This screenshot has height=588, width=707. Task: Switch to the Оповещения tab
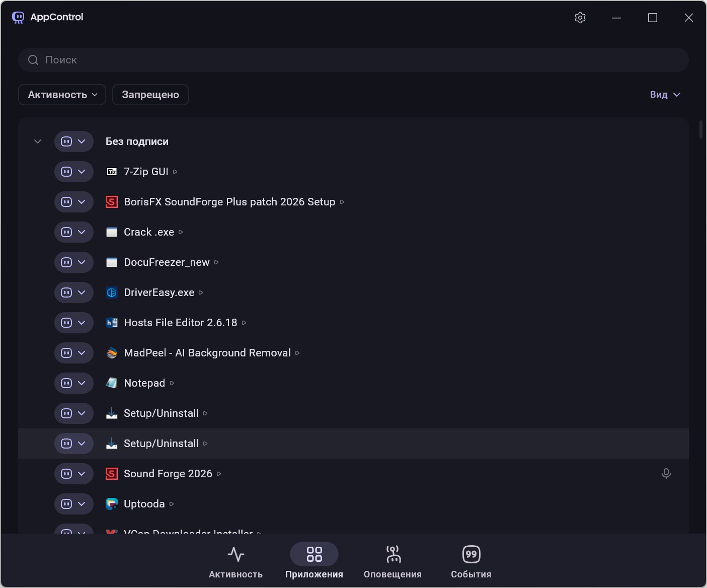tap(393, 561)
